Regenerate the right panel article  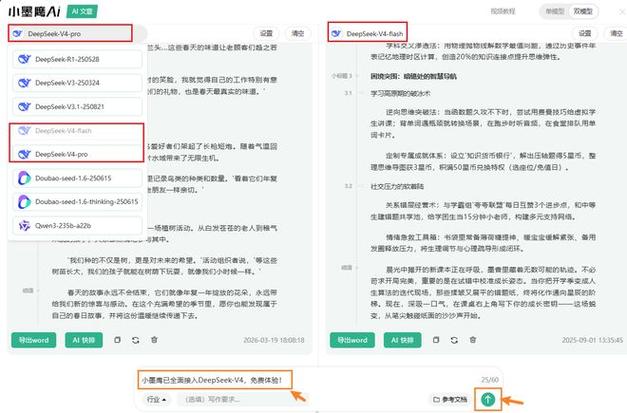tap(454, 340)
